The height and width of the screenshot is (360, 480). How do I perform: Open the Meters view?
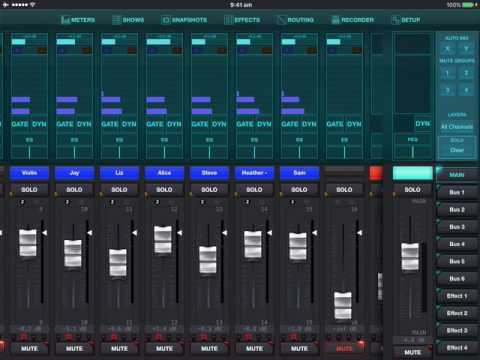coord(78,20)
